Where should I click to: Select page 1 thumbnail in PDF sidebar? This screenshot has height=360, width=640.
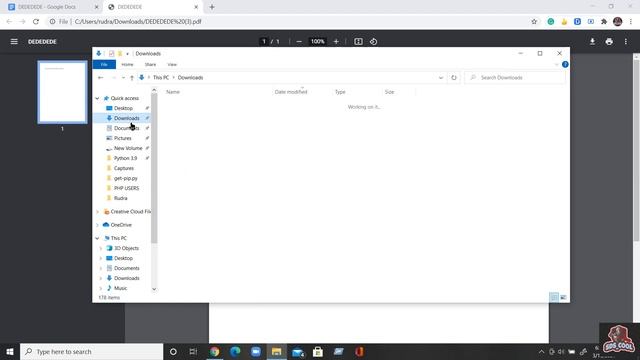pos(62,92)
